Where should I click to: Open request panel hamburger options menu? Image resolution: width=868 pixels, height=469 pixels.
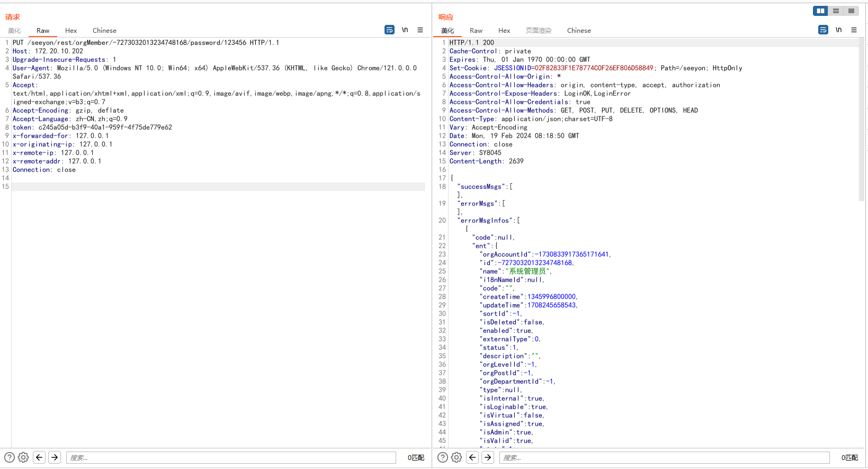click(420, 30)
